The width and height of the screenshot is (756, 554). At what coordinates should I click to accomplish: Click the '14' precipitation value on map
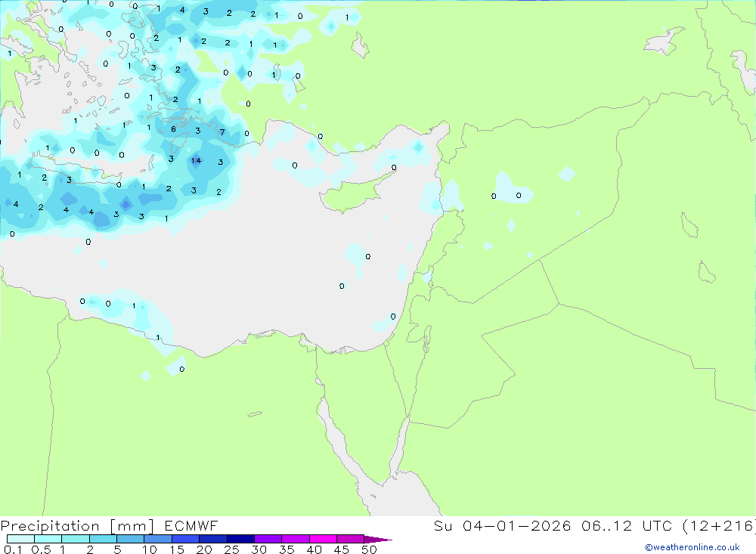[196, 161]
